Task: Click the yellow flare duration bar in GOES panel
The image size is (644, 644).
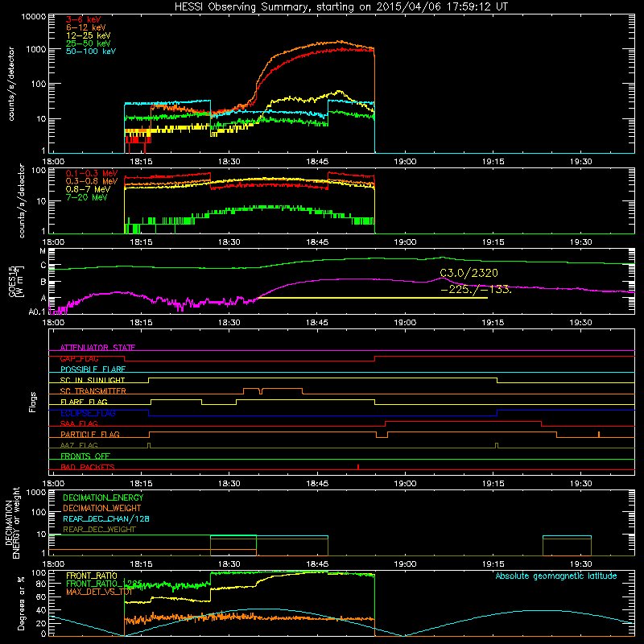Action: (373, 298)
